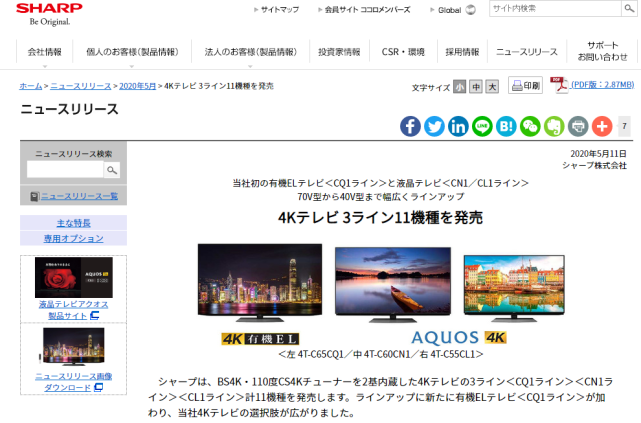Open the PDF version icon
This screenshot has width=641, height=423.
pos(559,85)
